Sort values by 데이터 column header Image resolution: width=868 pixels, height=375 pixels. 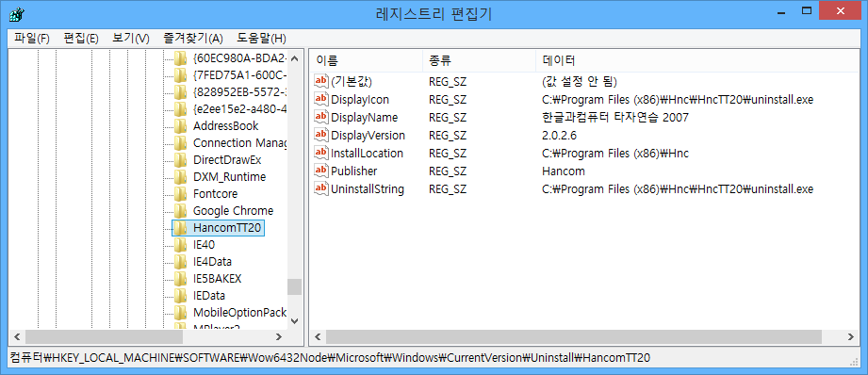[x=697, y=60]
